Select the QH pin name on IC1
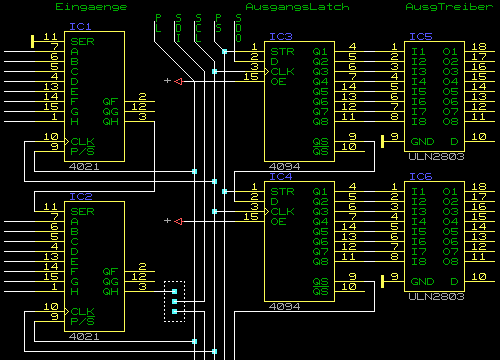 coord(110,122)
